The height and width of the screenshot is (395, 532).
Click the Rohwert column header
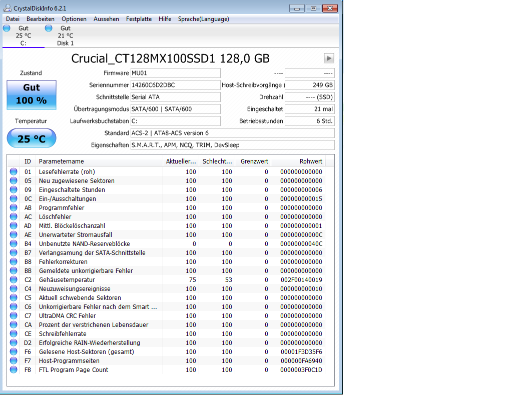point(298,161)
